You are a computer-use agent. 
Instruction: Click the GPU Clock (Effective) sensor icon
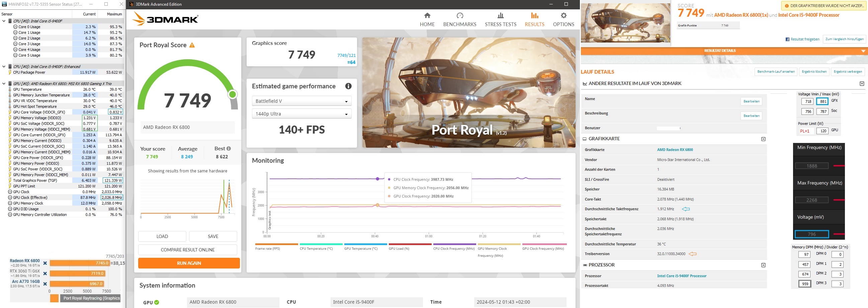pyautogui.click(x=10, y=198)
